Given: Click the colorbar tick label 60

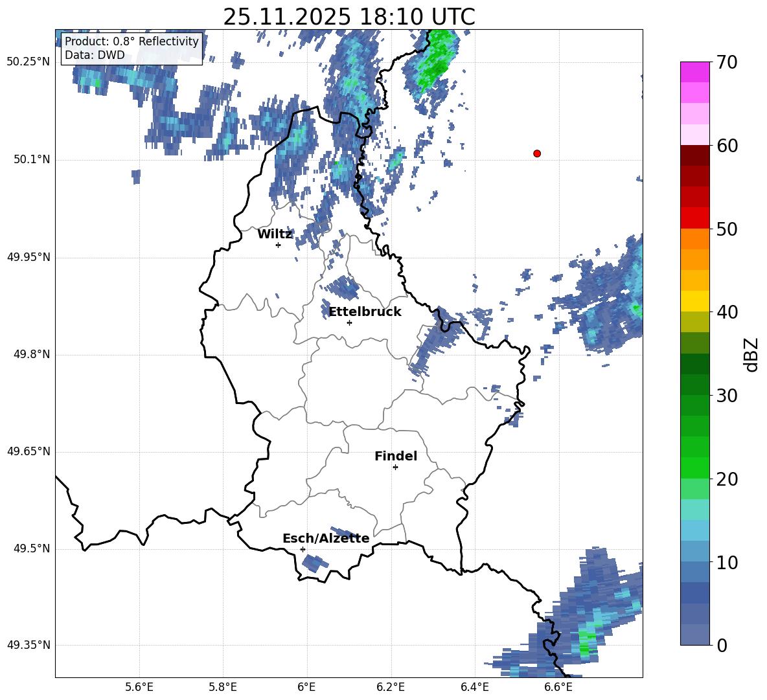Looking at the screenshot, I should [x=727, y=146].
